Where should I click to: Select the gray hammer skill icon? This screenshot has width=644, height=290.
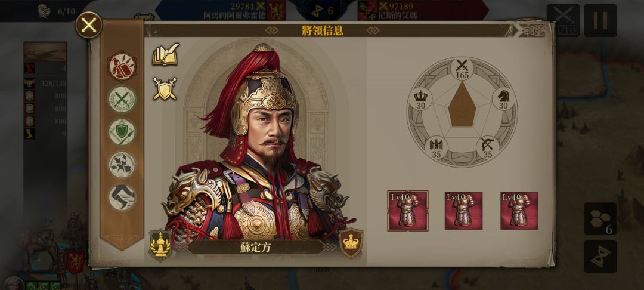[122, 198]
